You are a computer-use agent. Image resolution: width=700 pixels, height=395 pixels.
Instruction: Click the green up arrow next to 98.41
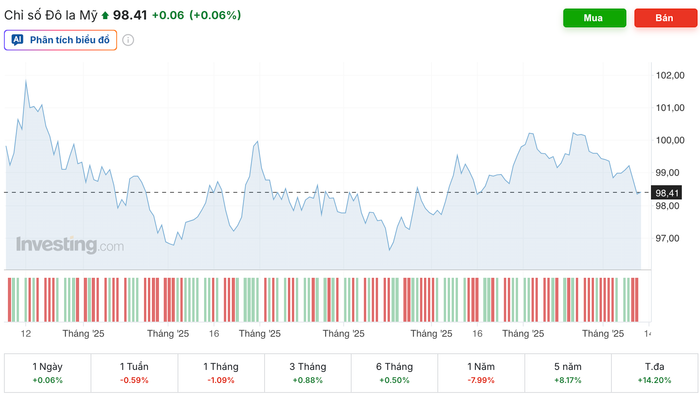pos(105,16)
